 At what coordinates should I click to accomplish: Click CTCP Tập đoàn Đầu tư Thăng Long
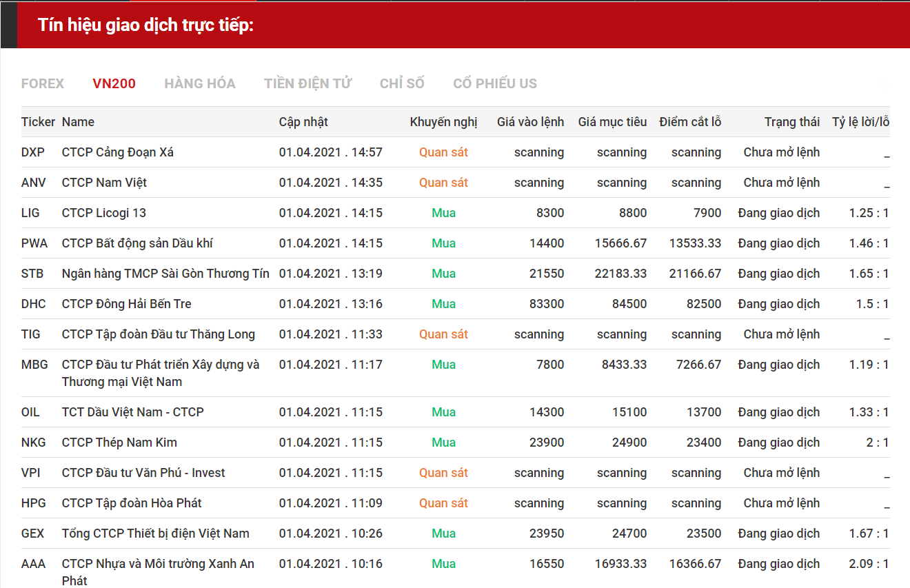[x=159, y=334]
